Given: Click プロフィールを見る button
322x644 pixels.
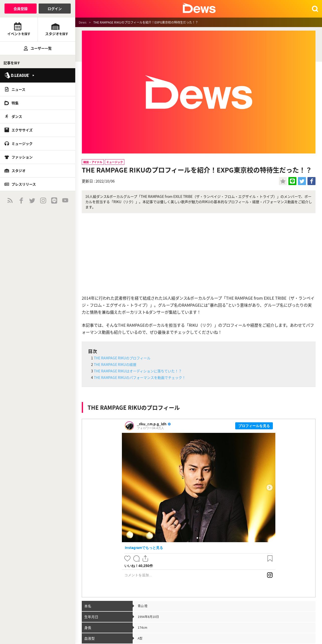Looking at the screenshot, I should click(254, 426).
